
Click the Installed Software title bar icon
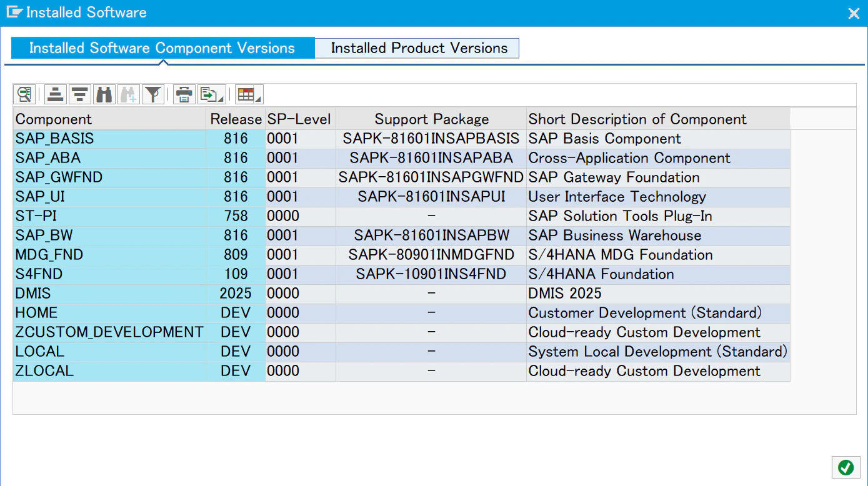click(14, 12)
